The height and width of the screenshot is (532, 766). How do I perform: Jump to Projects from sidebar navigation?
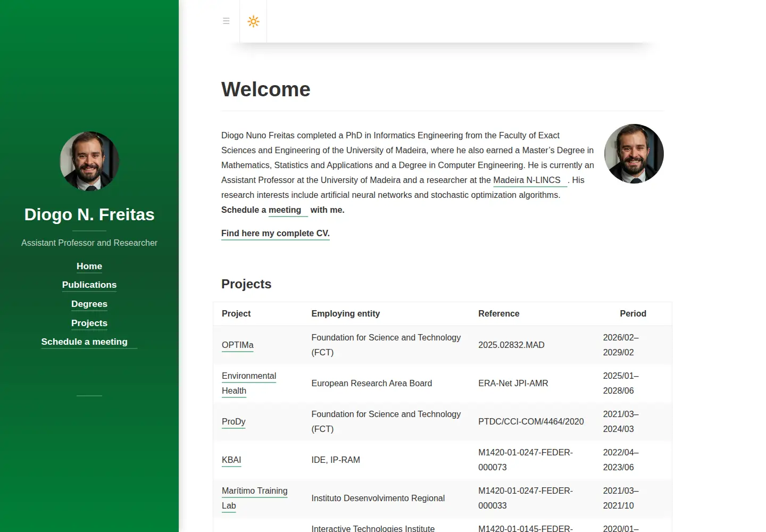tap(89, 323)
